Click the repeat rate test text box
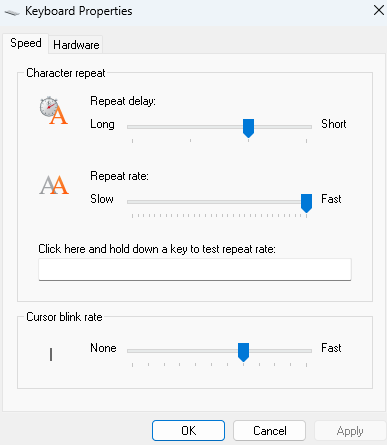Screen dimensions: 387x445 click(x=195, y=269)
